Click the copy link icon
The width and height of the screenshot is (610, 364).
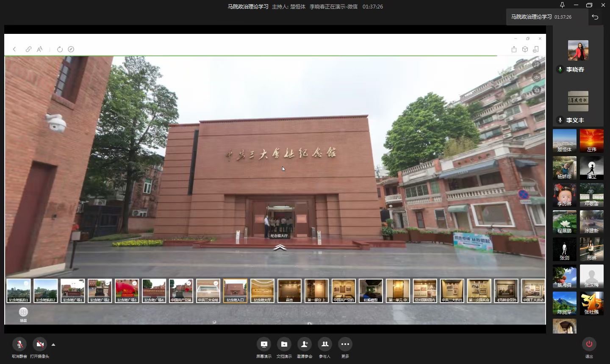pos(28,49)
